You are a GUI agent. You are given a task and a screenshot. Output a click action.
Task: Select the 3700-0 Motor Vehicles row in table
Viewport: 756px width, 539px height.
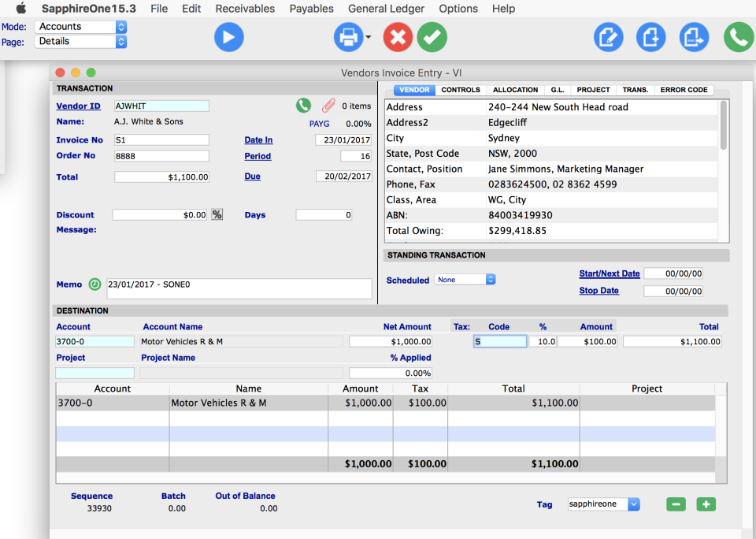coord(385,403)
